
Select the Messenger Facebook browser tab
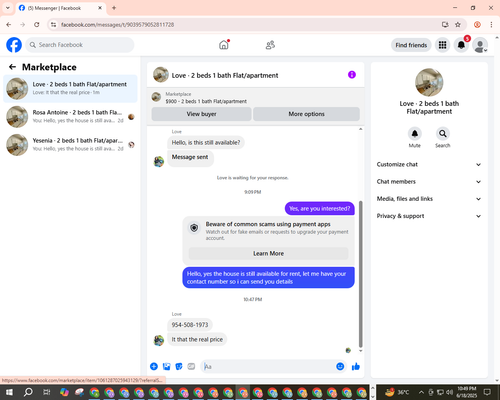click(60, 8)
